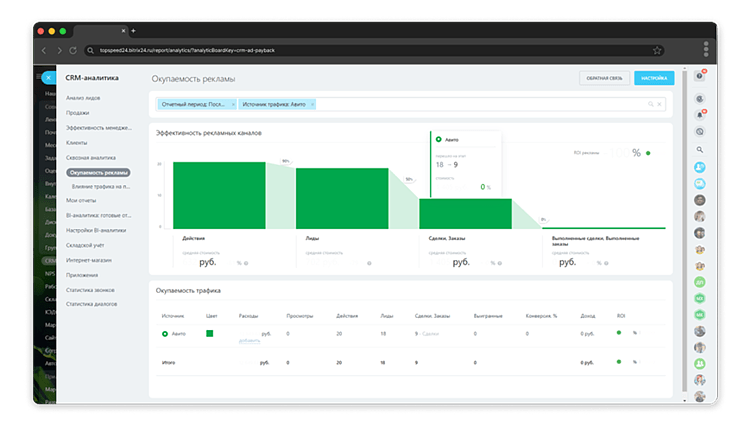Toggle the Авито marker in chart tooltip
This screenshot has width=751, height=426.
coord(438,139)
